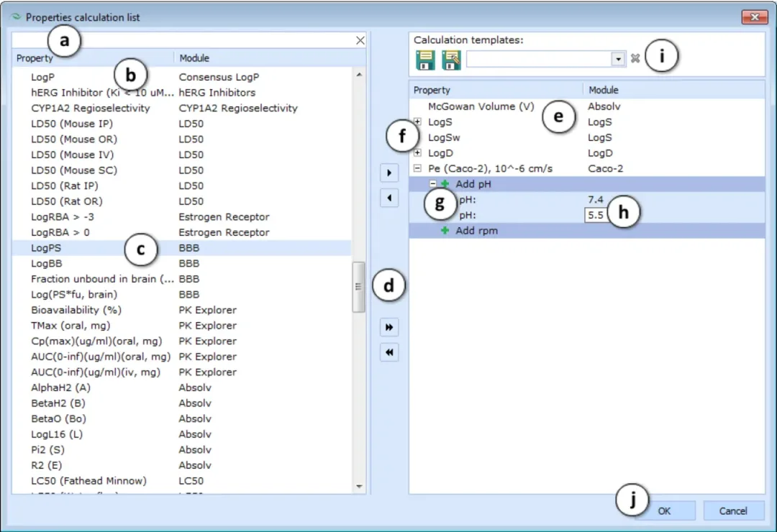Click the remove property left arrow
The height and width of the screenshot is (532, 777).
389,198
